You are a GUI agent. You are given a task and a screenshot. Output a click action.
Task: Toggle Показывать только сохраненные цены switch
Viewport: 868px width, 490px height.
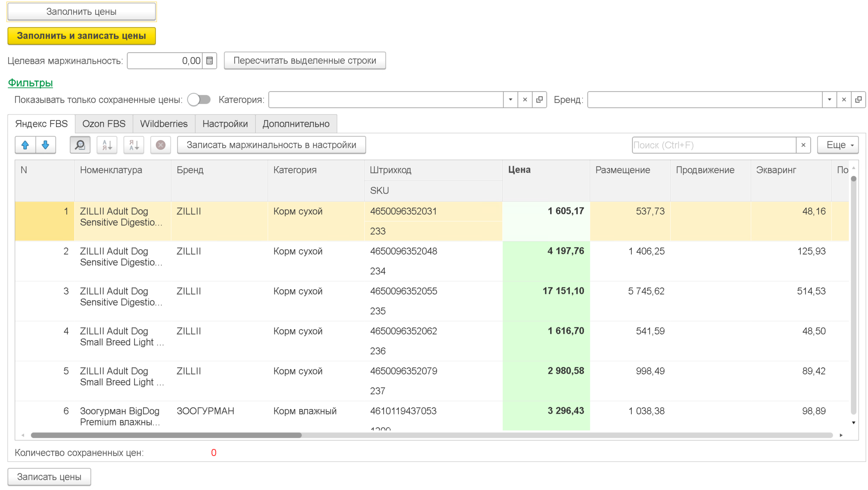[199, 100]
